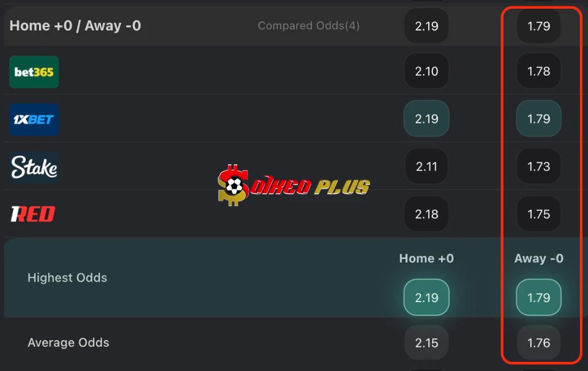The width and height of the screenshot is (588, 371).
Task: Click 1XBET highlighted Home odds 2.19
Action: coord(426,119)
